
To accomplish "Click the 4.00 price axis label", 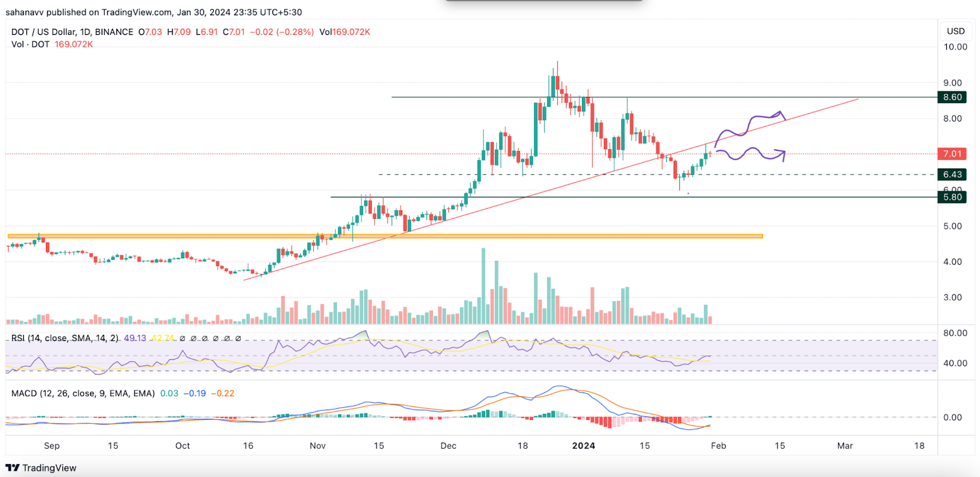I will pyautogui.click(x=952, y=262).
